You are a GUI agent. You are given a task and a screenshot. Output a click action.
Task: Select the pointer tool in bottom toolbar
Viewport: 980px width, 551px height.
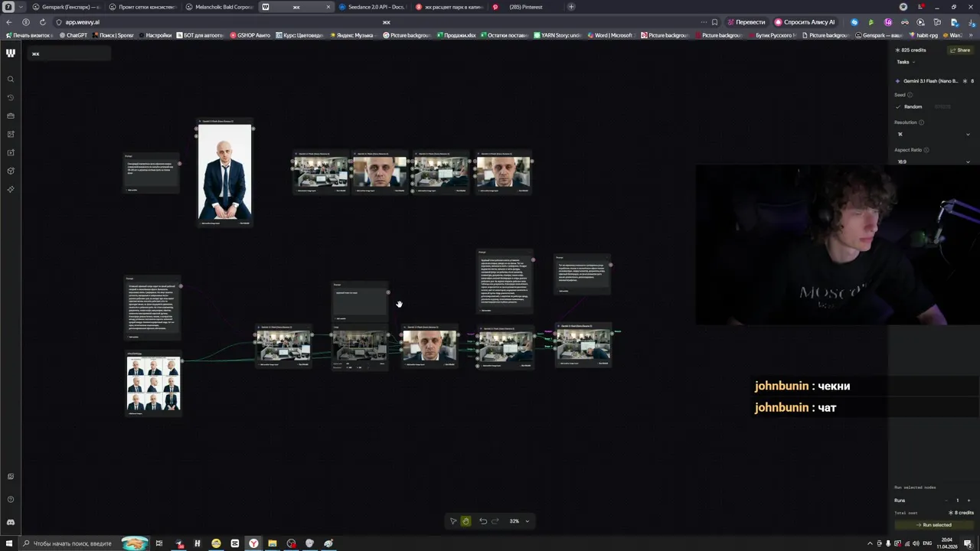point(453,521)
